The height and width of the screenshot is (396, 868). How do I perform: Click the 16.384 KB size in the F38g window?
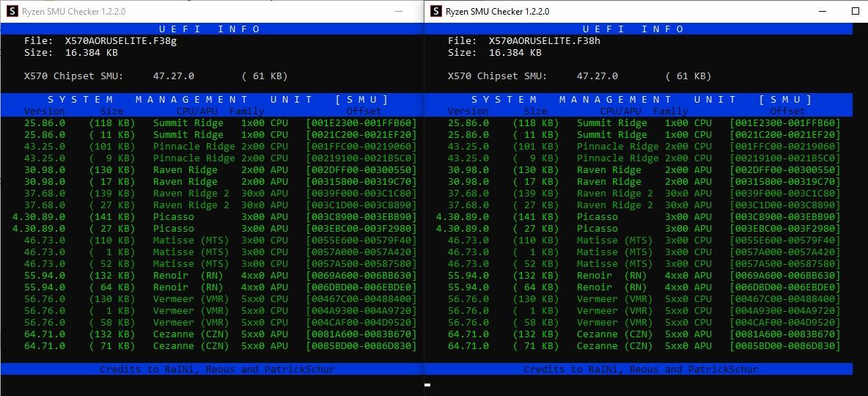92,53
